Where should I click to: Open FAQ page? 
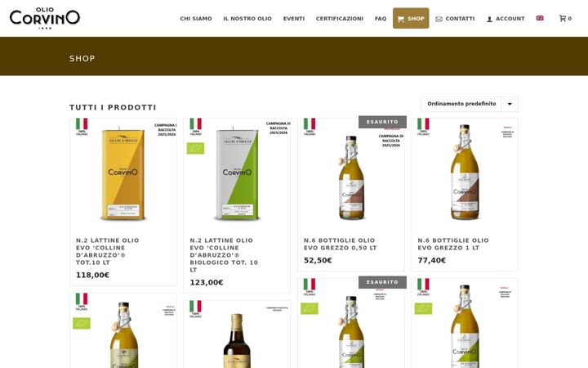click(381, 18)
